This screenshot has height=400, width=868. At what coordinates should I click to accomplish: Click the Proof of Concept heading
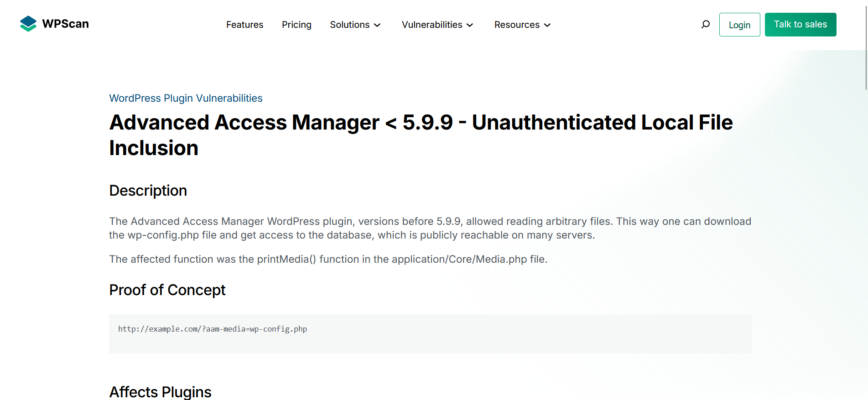167,290
